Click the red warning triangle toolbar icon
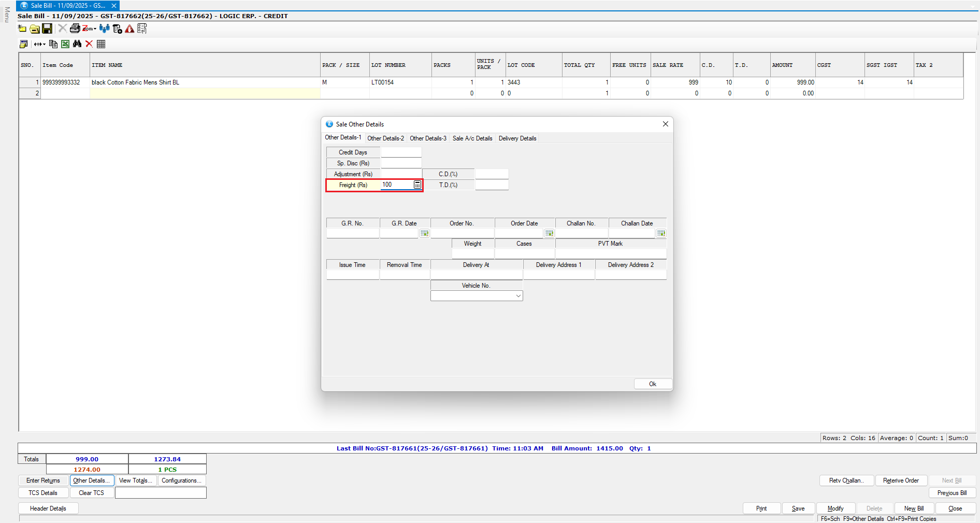The height and width of the screenshot is (523, 980). [129, 29]
